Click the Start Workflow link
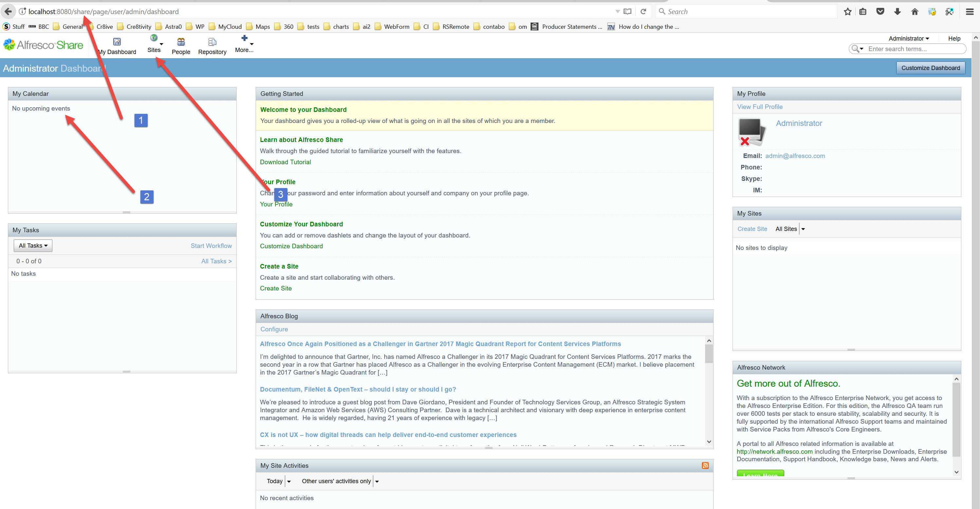980x509 pixels. (211, 246)
